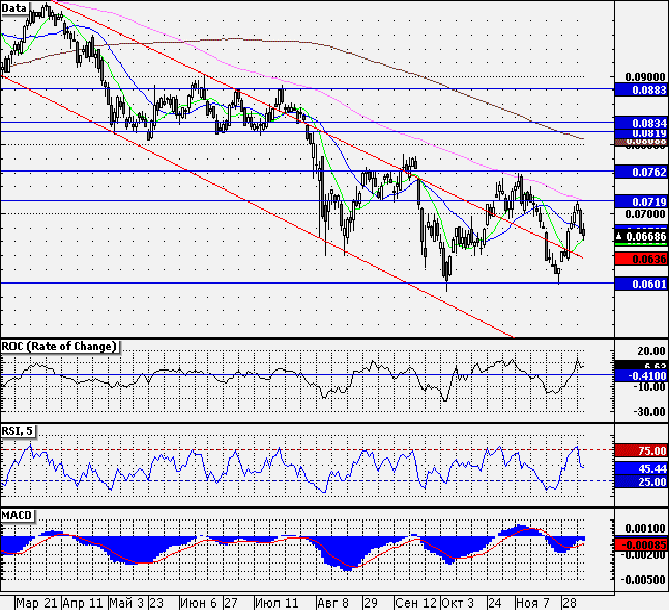This screenshot has width=670, height=610.
Task: Select the 0.0719 level tag
Action: 641,201
